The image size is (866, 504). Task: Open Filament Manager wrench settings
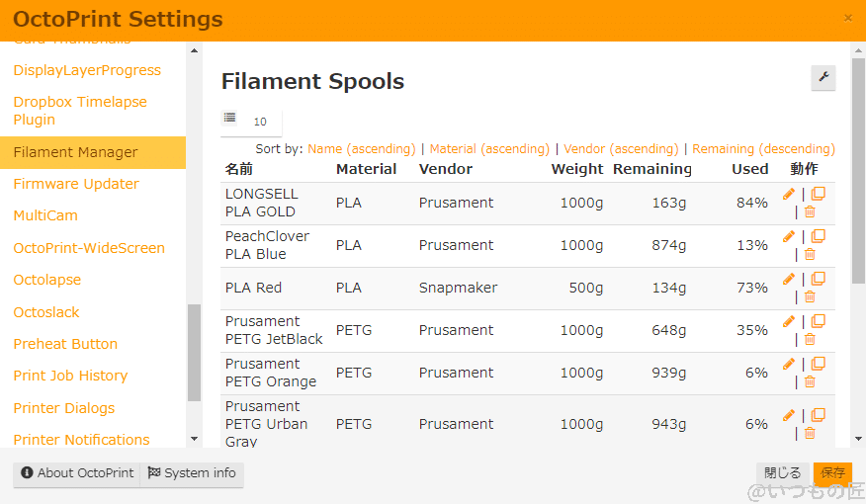(823, 78)
